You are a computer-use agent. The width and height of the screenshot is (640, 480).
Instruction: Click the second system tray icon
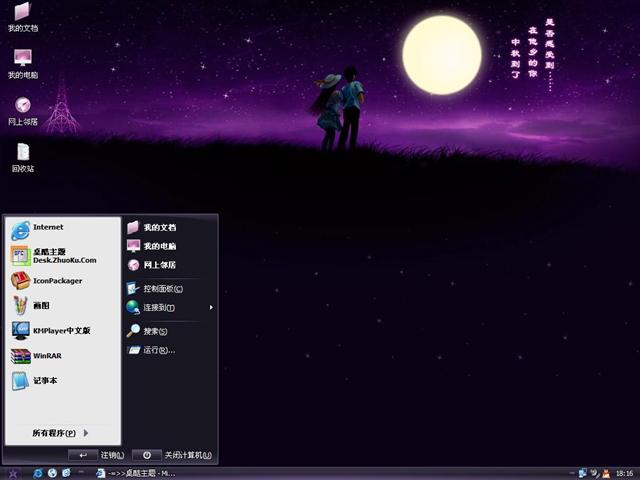595,473
